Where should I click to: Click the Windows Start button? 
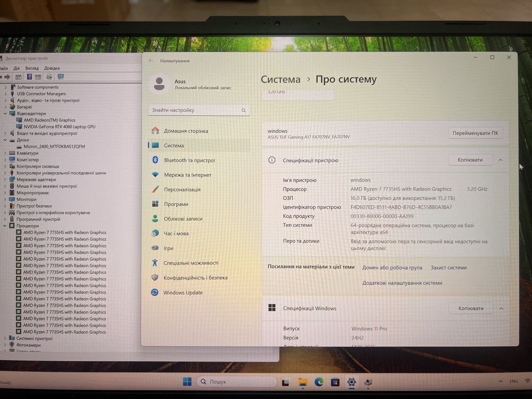pyautogui.click(x=187, y=381)
